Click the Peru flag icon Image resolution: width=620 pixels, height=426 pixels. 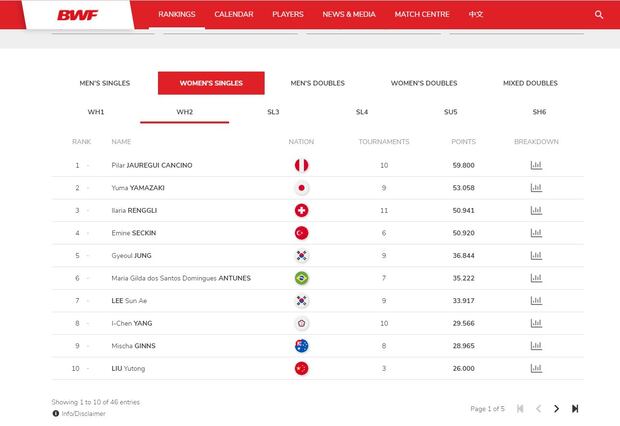pos(301,165)
